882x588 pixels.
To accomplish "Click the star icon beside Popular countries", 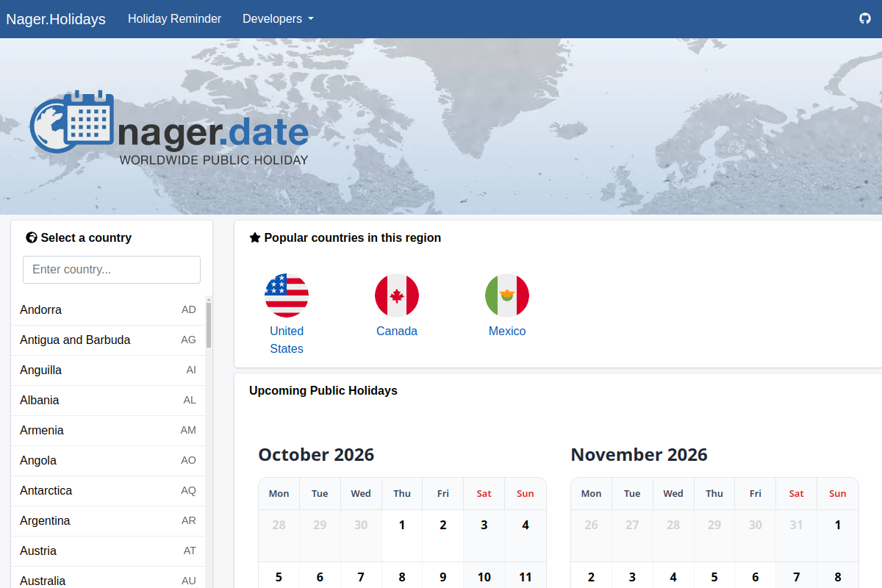I will [x=255, y=237].
